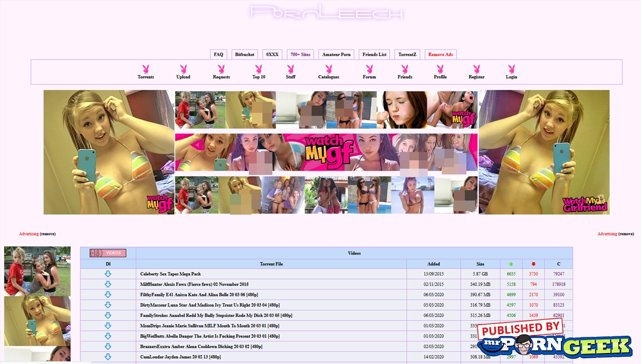Open the TorrentZ link
Screen dimensions: 641x364
coord(407,55)
